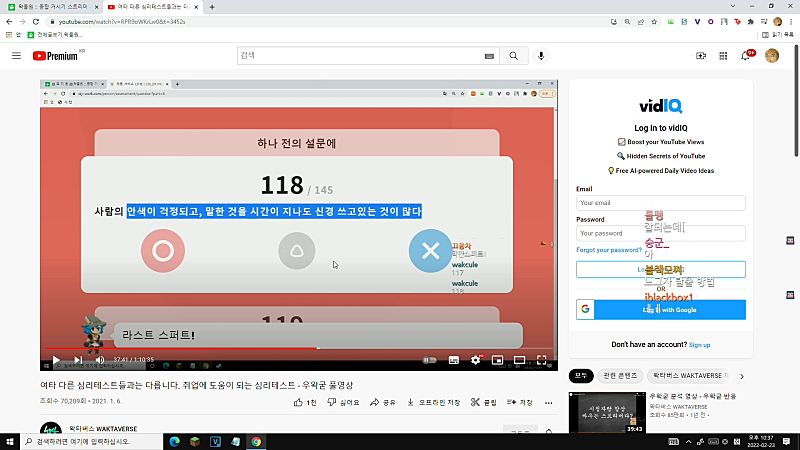Open the YouTube hamburger guide menu

pos(16,56)
